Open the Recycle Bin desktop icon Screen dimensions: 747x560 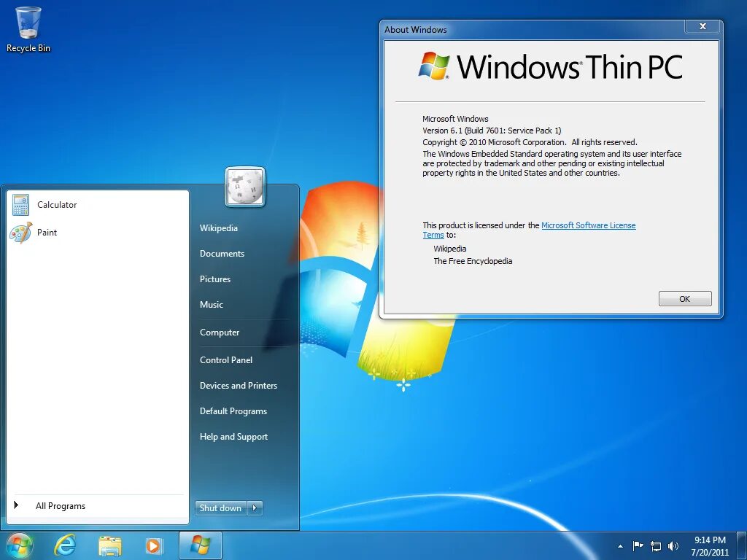click(x=28, y=29)
